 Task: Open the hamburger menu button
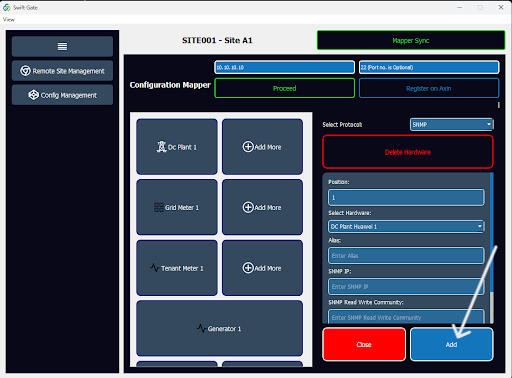point(62,46)
